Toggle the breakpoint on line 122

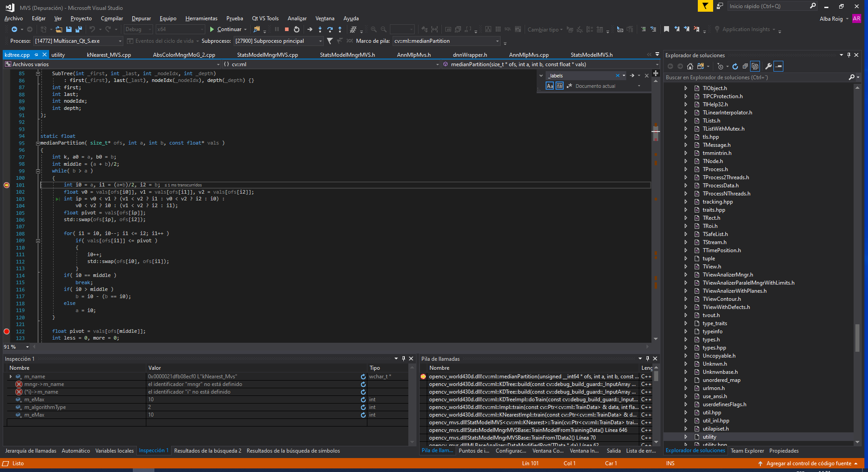click(6, 331)
